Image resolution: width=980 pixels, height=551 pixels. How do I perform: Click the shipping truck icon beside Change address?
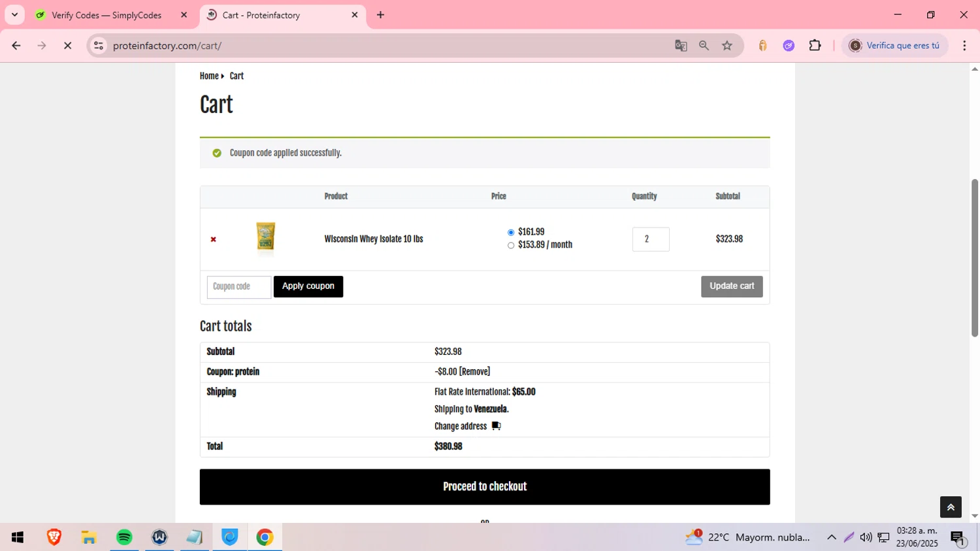pos(497,426)
